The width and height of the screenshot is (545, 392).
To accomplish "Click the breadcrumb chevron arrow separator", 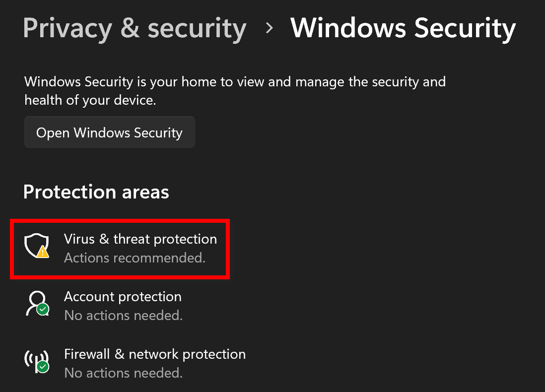I will (270, 28).
